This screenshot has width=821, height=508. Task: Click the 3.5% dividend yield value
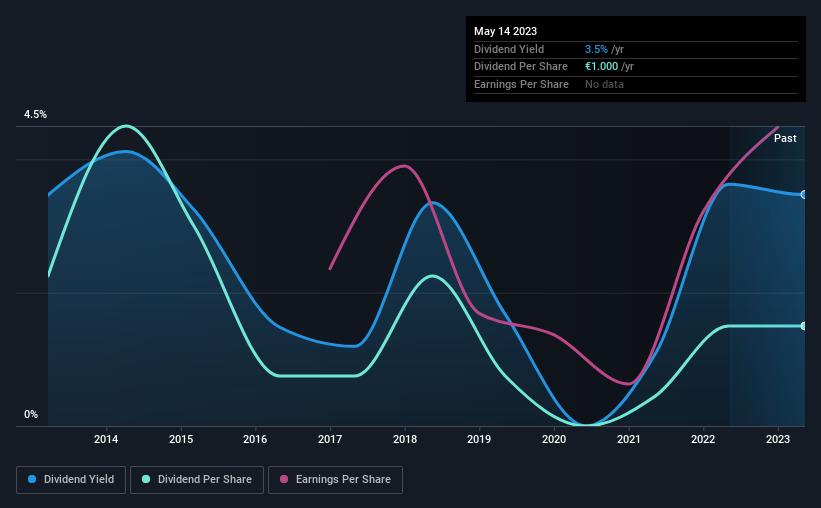596,49
